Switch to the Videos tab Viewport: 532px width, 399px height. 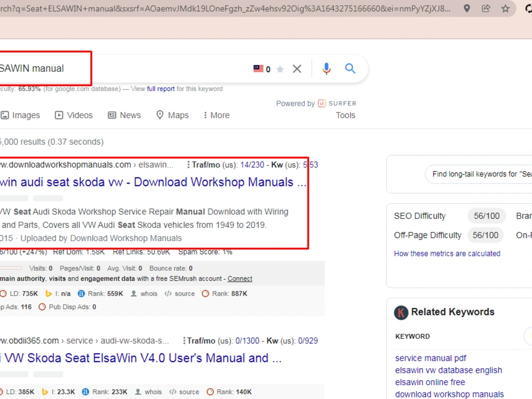click(x=73, y=115)
